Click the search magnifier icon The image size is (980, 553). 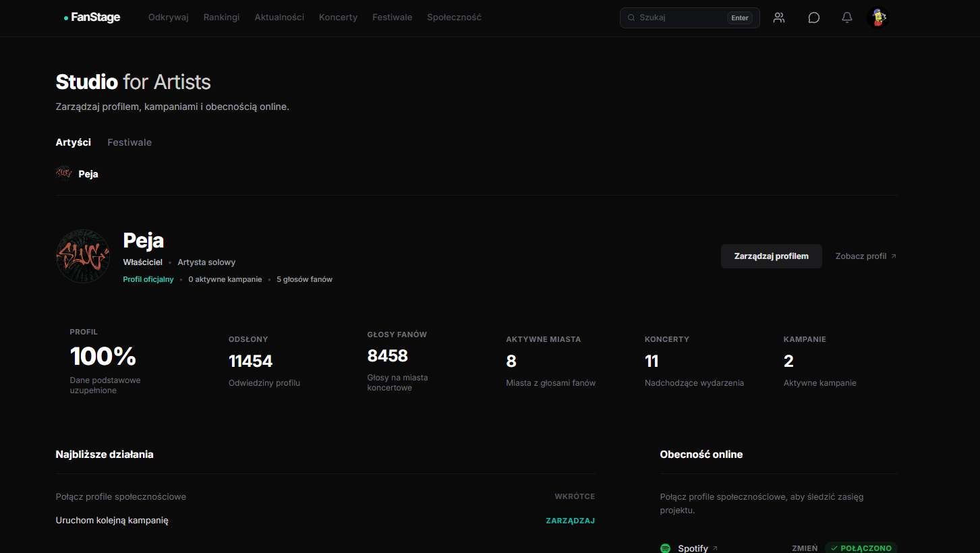[x=631, y=18]
